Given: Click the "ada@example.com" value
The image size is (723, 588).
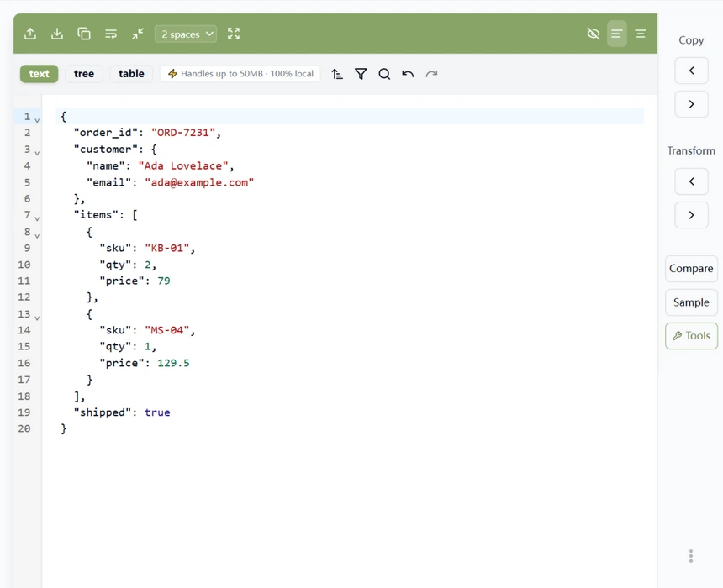Looking at the screenshot, I should (x=199, y=182).
